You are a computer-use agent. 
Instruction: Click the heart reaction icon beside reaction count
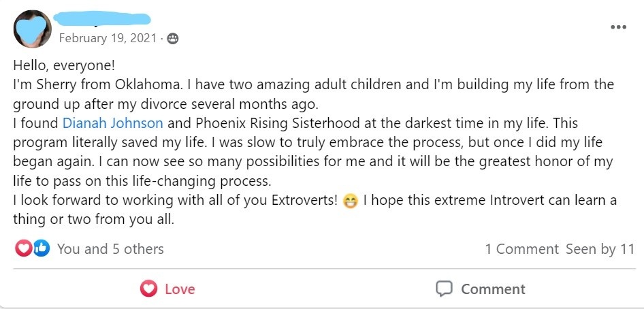pyautogui.click(x=24, y=248)
